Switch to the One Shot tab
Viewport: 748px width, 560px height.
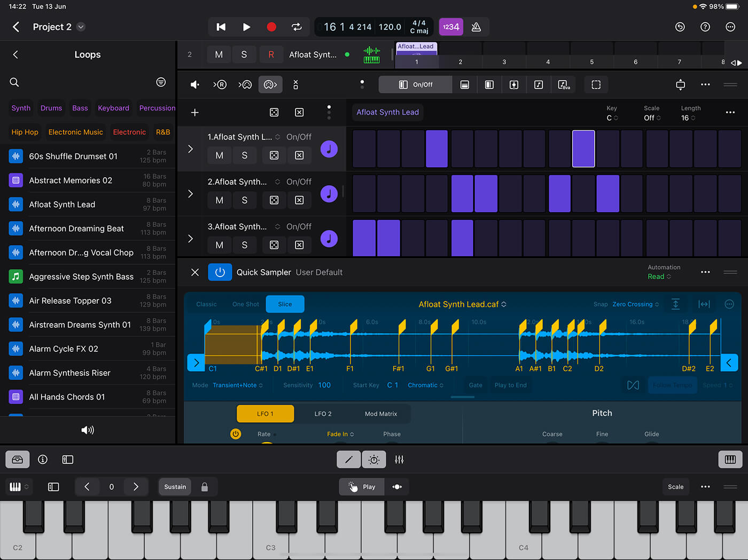click(245, 304)
